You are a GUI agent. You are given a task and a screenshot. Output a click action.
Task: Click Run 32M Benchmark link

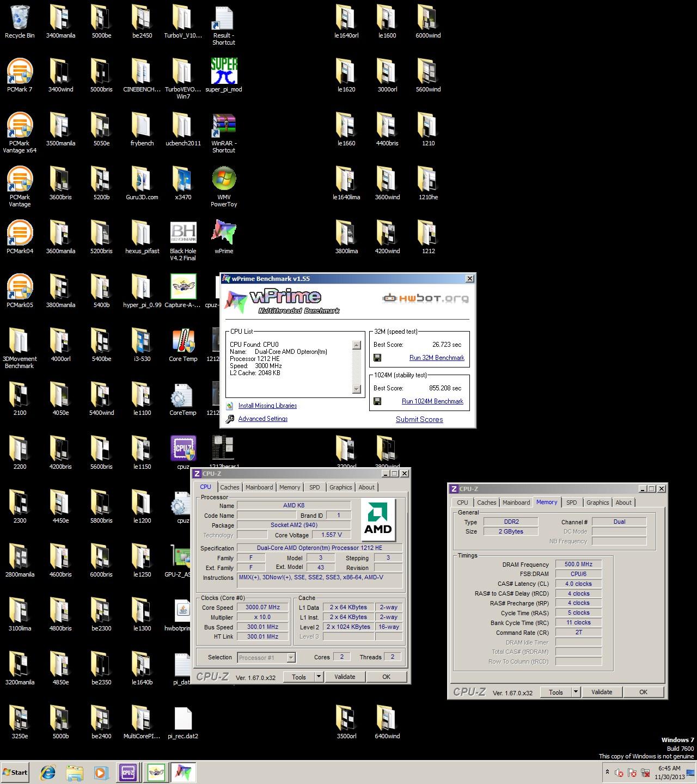[x=437, y=358]
